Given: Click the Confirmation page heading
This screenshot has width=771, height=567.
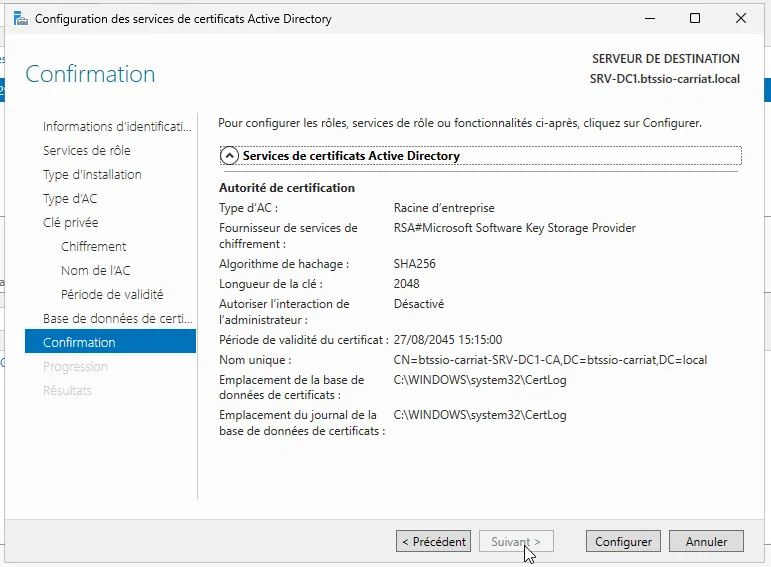Looking at the screenshot, I should 90,74.
